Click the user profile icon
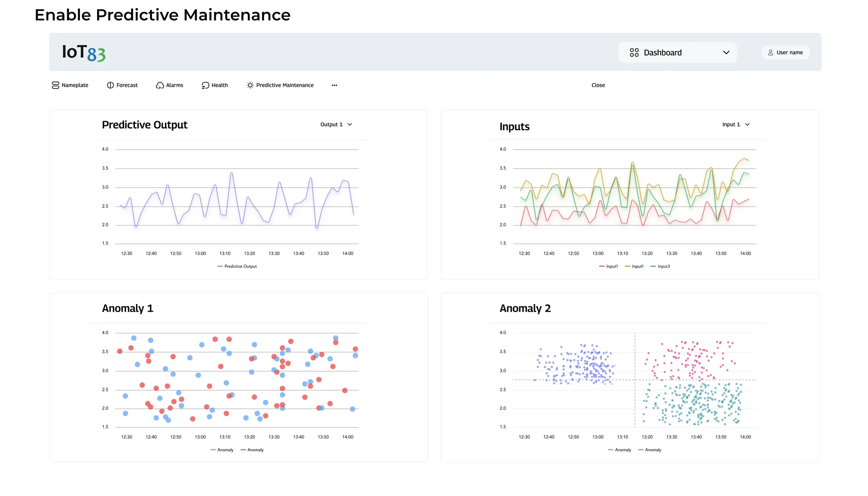This screenshot has height=496, width=868. (x=771, y=52)
